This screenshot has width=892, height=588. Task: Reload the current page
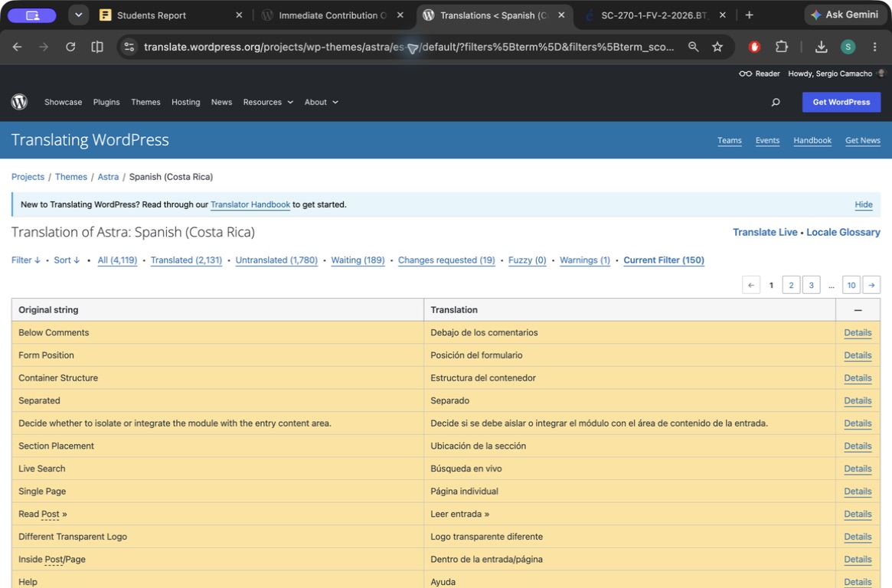point(70,47)
